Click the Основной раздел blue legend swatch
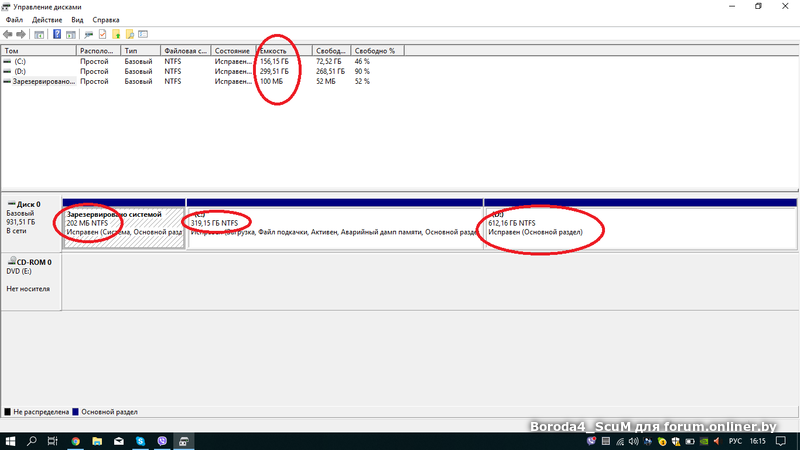Viewport: 800px width, 450px height. click(x=75, y=412)
